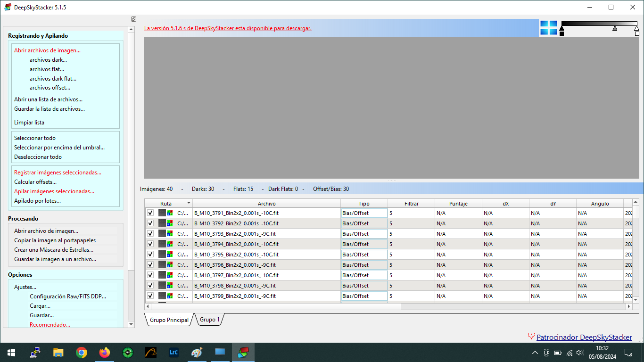The height and width of the screenshot is (362, 644).
Task: Open the Wi-Fi network icon in the system tray
Action: point(570,353)
